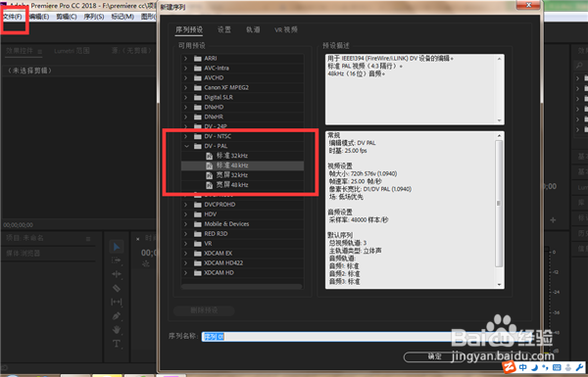Click the 删除预设 button
The height and width of the screenshot is (377, 588).
205,310
